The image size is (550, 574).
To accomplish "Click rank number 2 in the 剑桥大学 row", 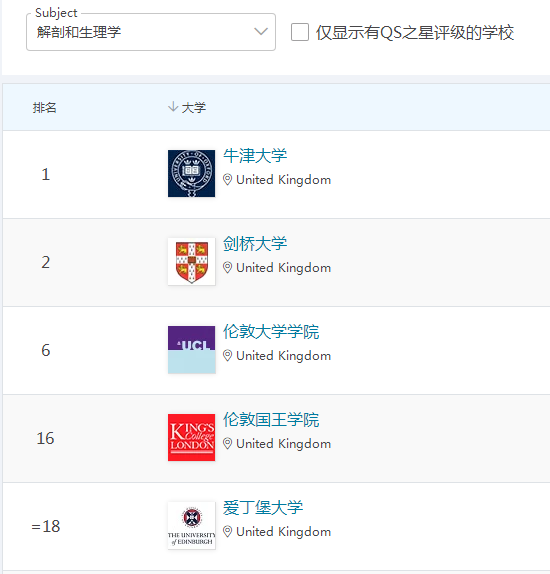I will pyautogui.click(x=45, y=262).
